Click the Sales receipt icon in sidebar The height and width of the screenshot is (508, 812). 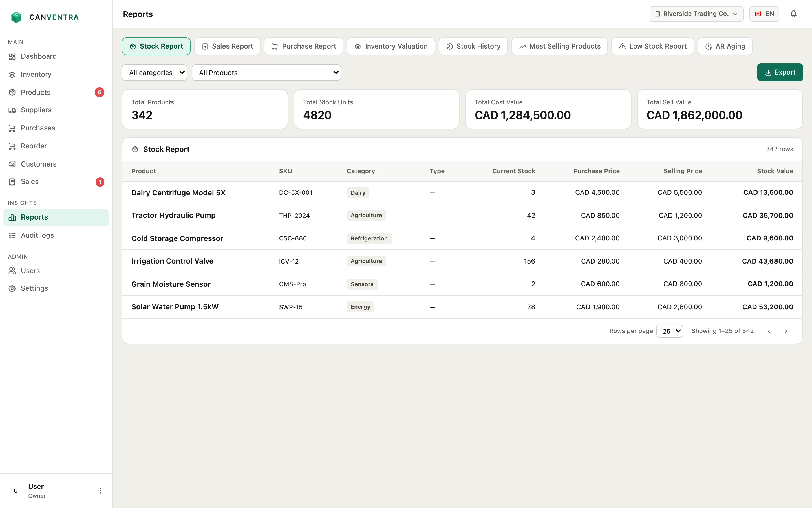(12, 182)
